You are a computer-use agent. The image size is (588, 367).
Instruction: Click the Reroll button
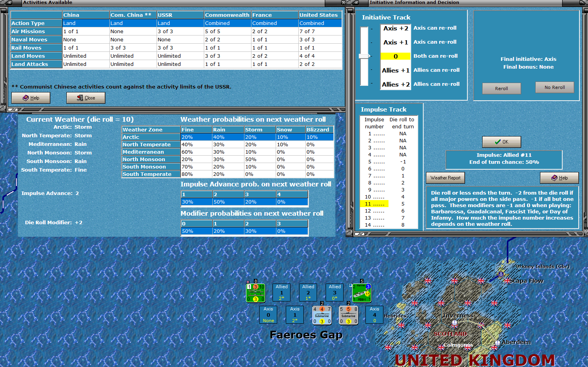[501, 89]
